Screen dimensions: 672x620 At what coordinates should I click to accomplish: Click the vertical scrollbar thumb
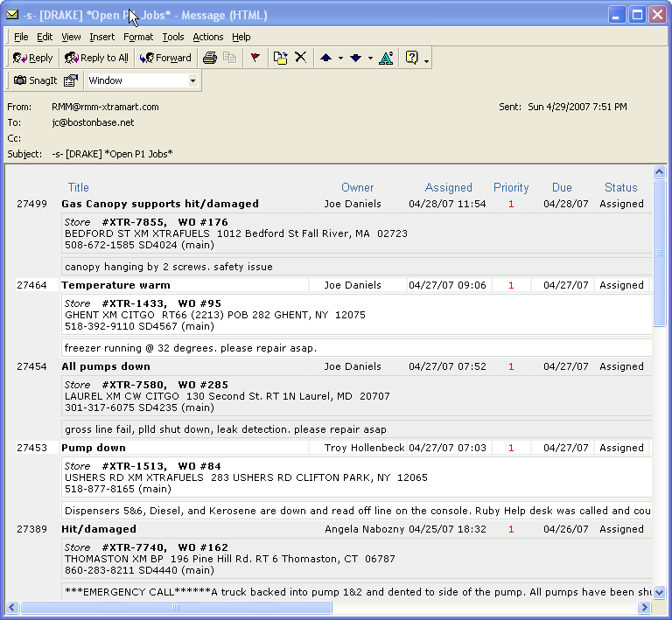click(x=659, y=253)
